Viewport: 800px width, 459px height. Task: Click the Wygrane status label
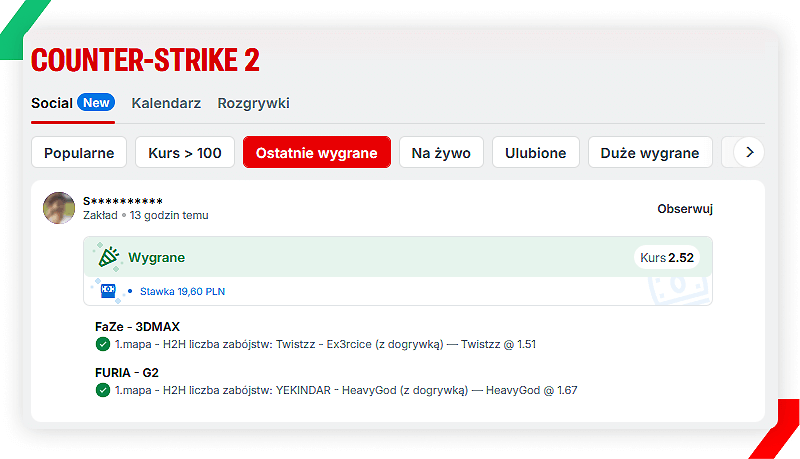point(157,258)
